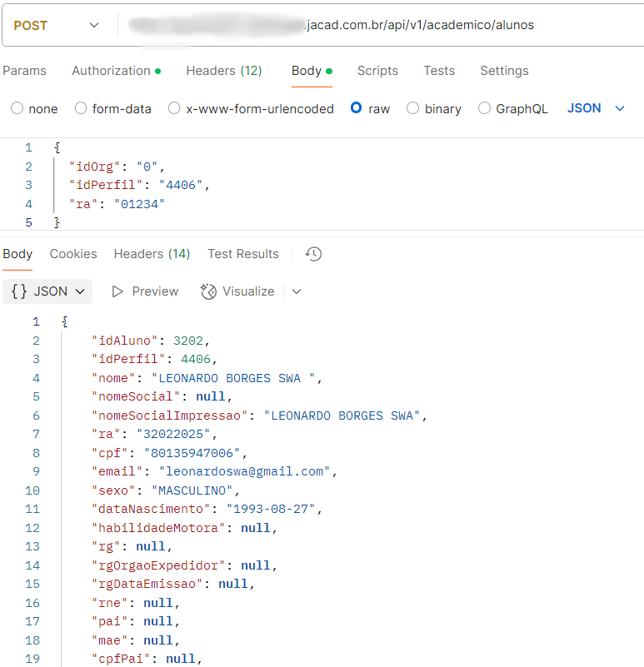
Task: Click the "idAluno" key in response
Action: pyautogui.click(x=125, y=341)
